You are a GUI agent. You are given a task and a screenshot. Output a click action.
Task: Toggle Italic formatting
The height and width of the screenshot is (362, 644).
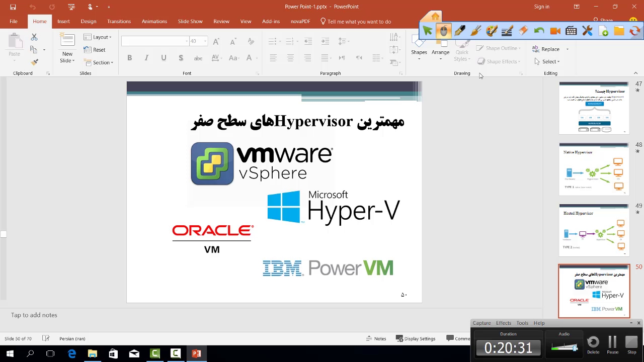click(146, 58)
